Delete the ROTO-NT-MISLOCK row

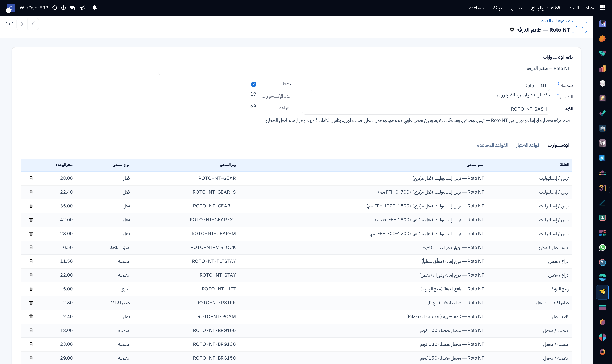[x=31, y=248]
